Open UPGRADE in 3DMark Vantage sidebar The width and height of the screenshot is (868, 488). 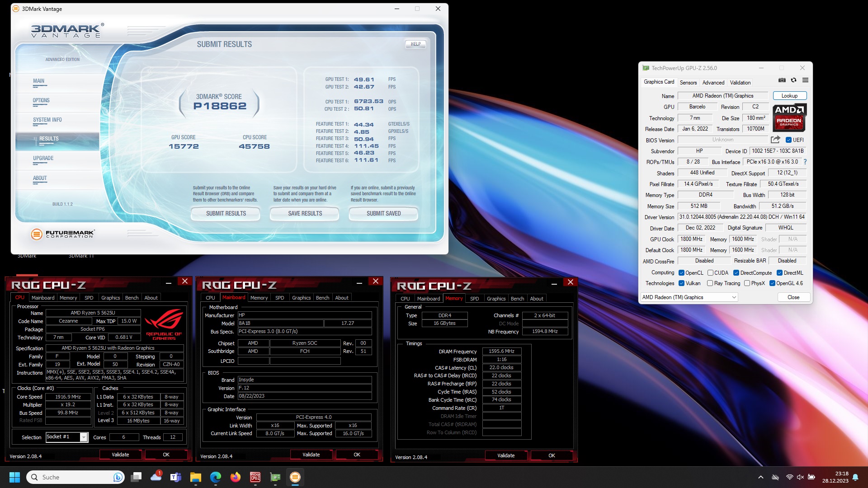(x=43, y=158)
